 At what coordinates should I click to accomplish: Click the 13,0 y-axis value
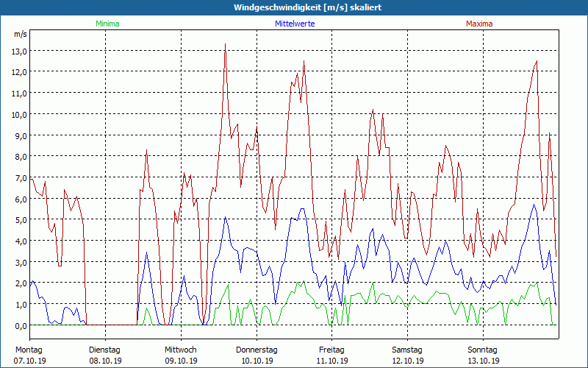(18, 51)
